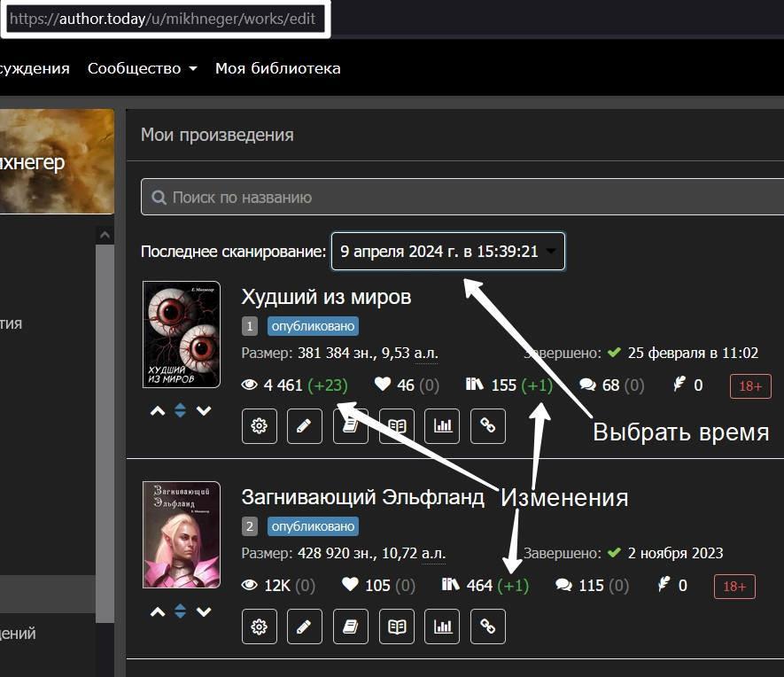
Task: Click reorder handle under Худший из миров cover
Action: 181,411
